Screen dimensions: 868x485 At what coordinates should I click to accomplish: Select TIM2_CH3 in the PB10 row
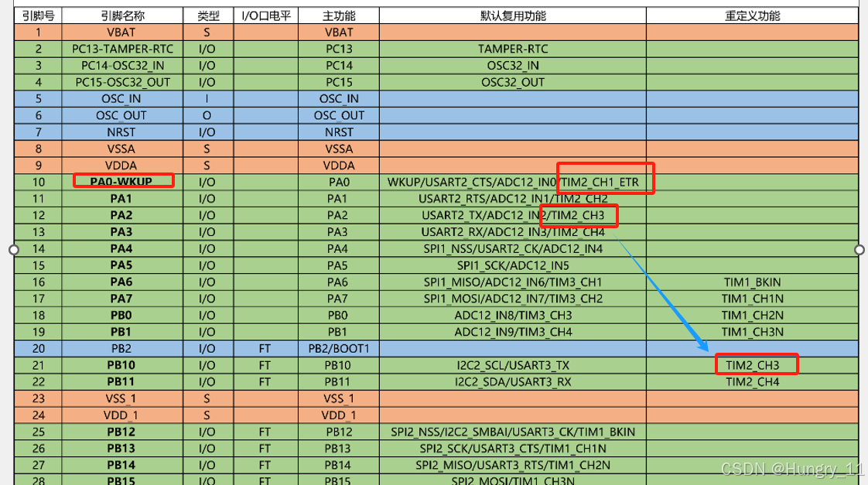click(752, 365)
